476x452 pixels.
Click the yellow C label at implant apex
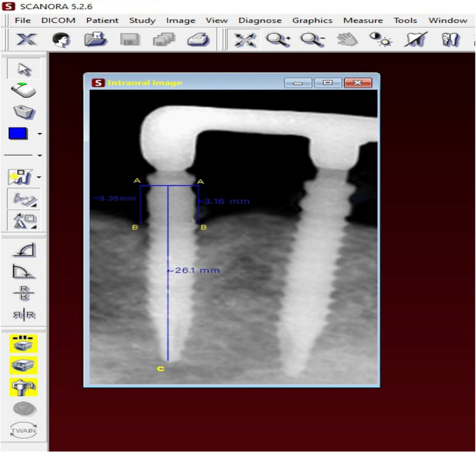pos(161,369)
